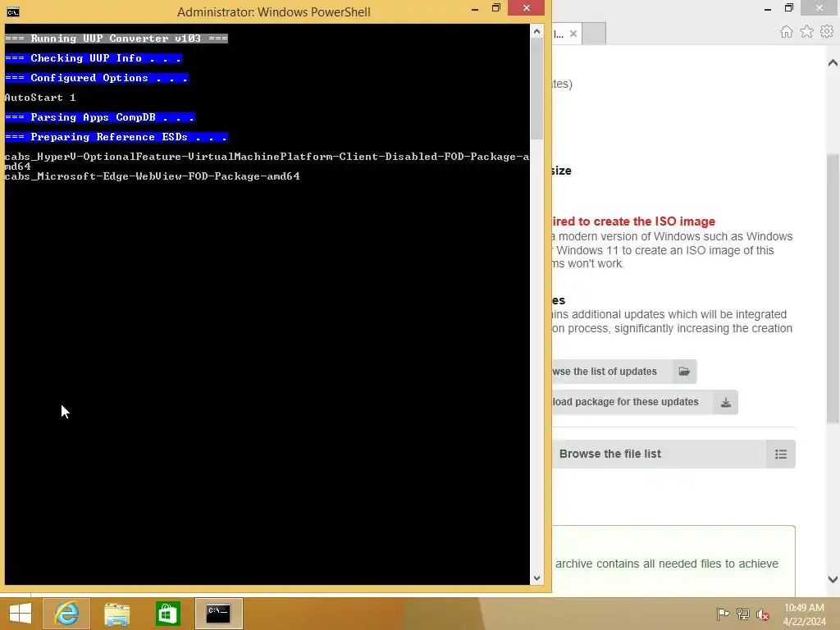Screen dimensions: 840x630
Task: Click the 'Checking UUP Info' line
Action: [94, 58]
